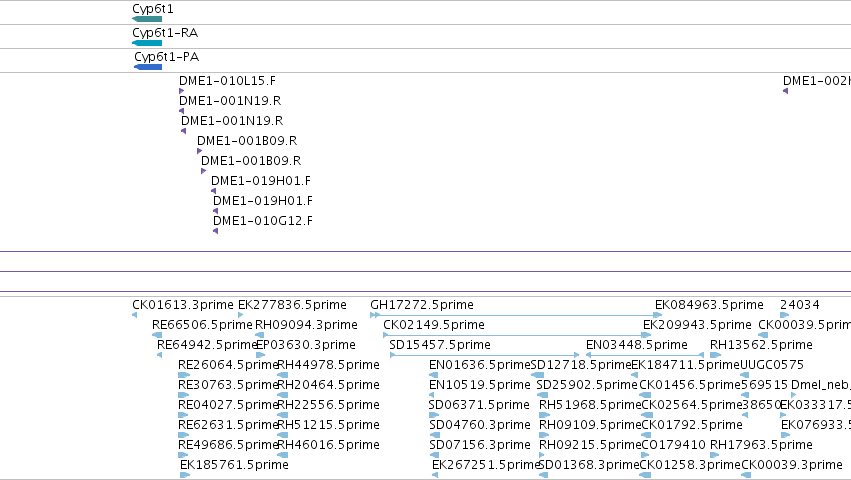851x480 pixels.
Task: Open EK184711.5prime feature
Action: [x=685, y=365]
